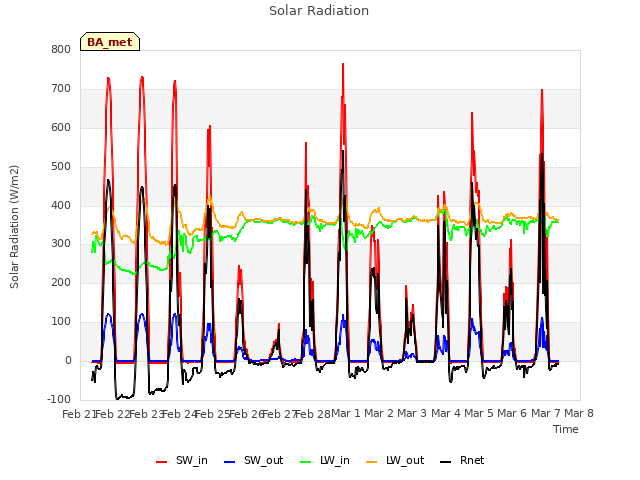Click the Mar 1 x-axis tick label
Viewport: 640px width, 480px height.
point(346,413)
